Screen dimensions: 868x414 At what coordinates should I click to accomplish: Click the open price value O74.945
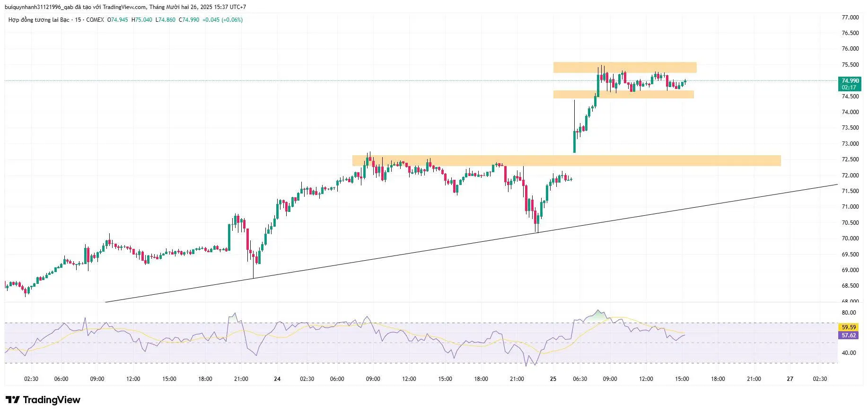118,20
